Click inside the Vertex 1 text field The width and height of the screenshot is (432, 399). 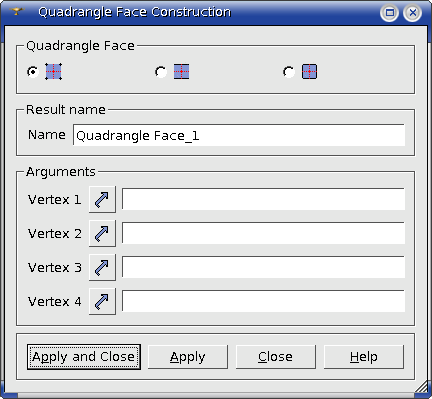263,199
